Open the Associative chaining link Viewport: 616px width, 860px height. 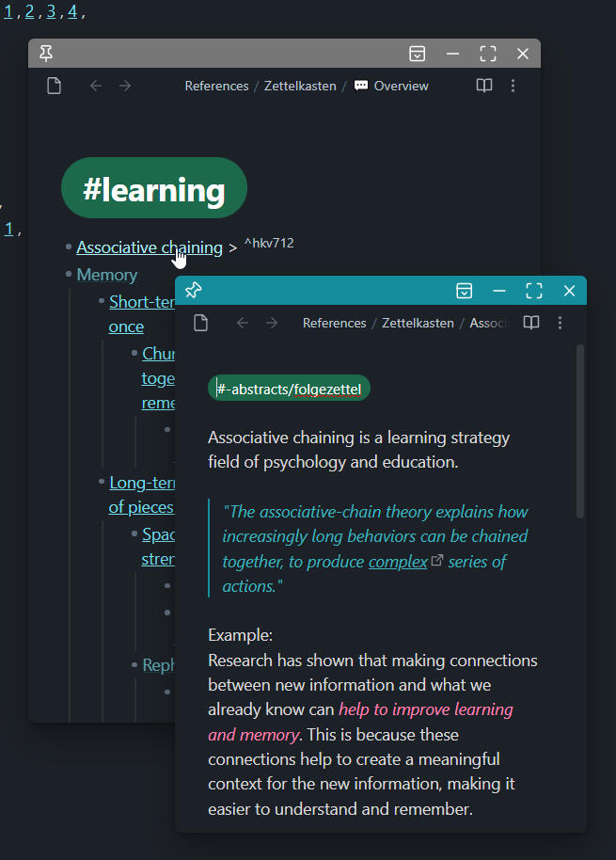pos(149,247)
